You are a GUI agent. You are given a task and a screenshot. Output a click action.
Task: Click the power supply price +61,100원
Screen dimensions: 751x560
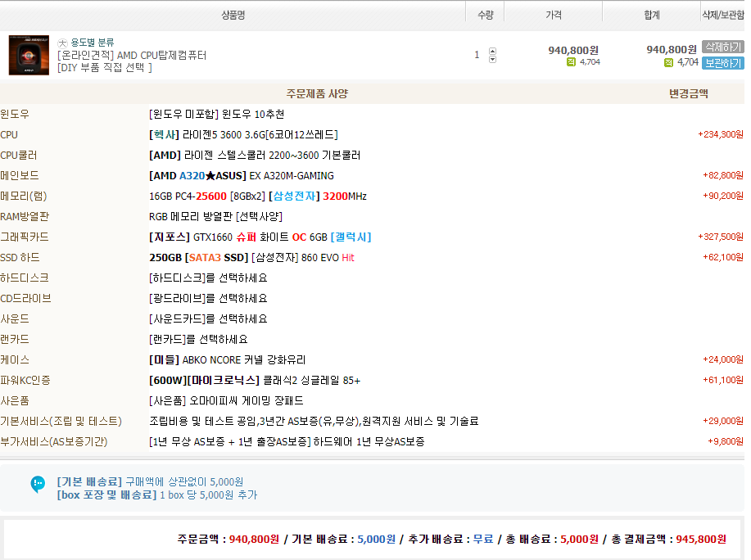(x=722, y=380)
